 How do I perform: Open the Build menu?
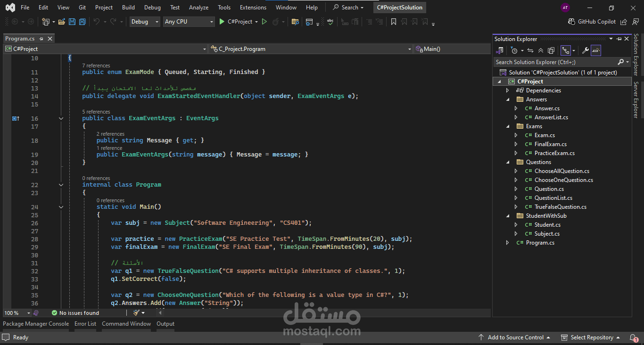[x=128, y=8]
